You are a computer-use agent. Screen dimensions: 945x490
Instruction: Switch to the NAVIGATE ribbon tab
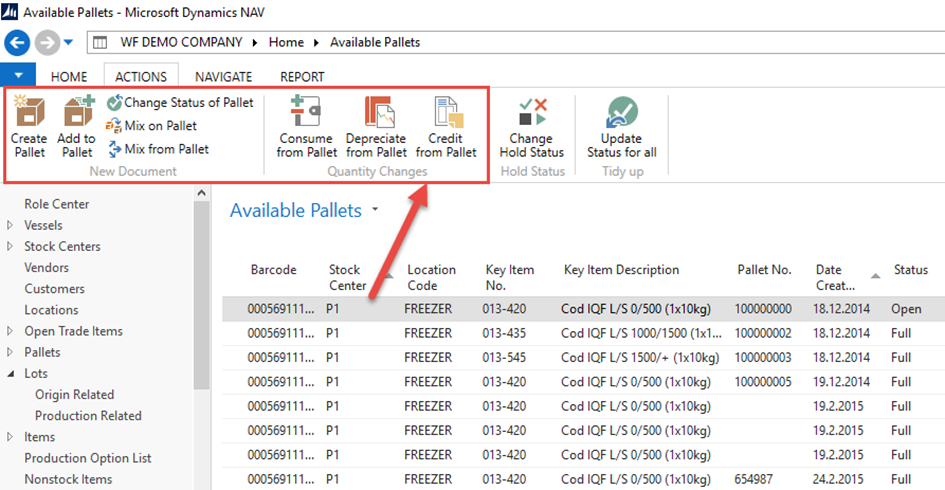[x=223, y=76]
